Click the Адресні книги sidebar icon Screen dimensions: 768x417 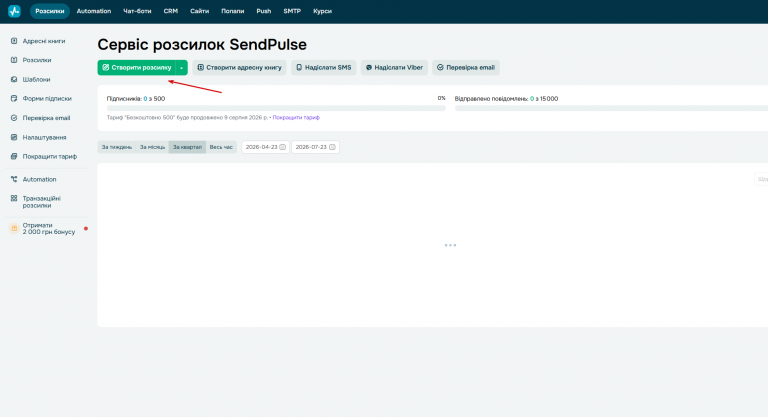pos(14,41)
